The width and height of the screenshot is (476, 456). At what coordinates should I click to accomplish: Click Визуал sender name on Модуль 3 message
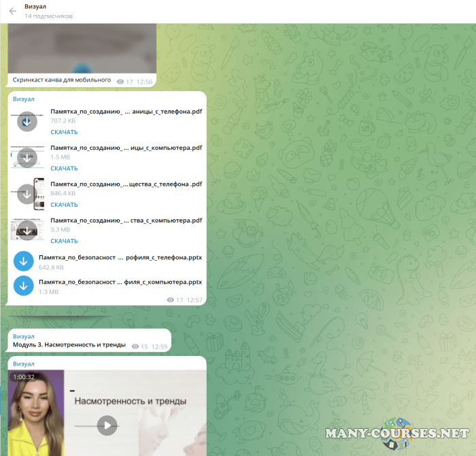tap(23, 336)
